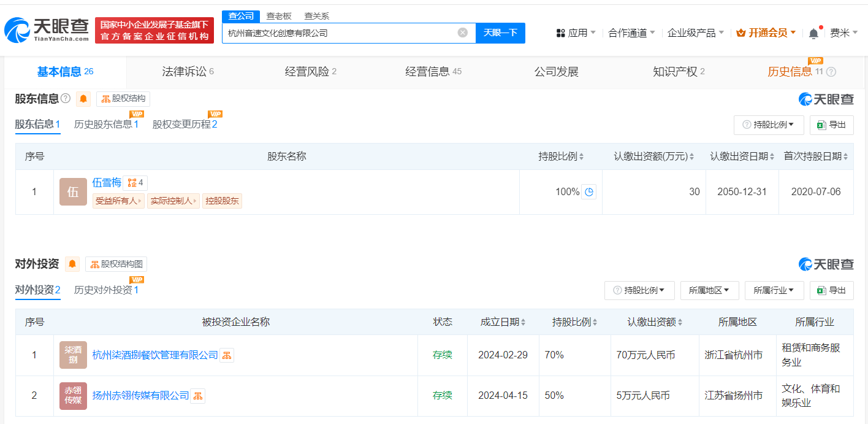Image resolution: width=868 pixels, height=424 pixels.
Task: Click the 天眼查 logo in header
Action: click(47, 30)
